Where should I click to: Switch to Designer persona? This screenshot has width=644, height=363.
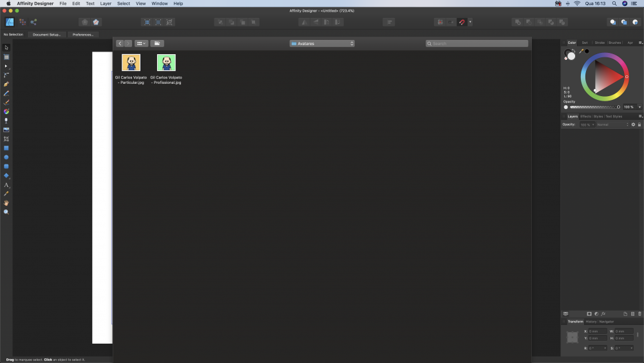click(x=10, y=22)
